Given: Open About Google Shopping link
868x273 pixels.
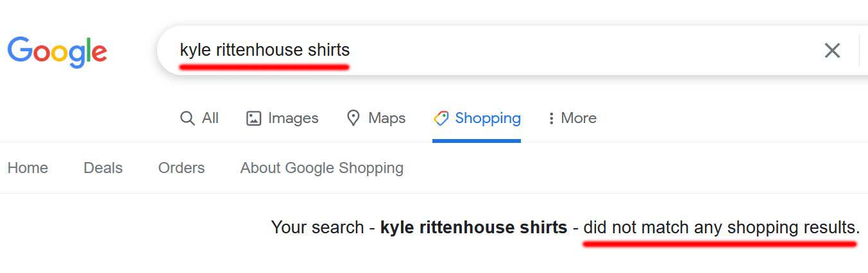Looking at the screenshot, I should coord(321,168).
